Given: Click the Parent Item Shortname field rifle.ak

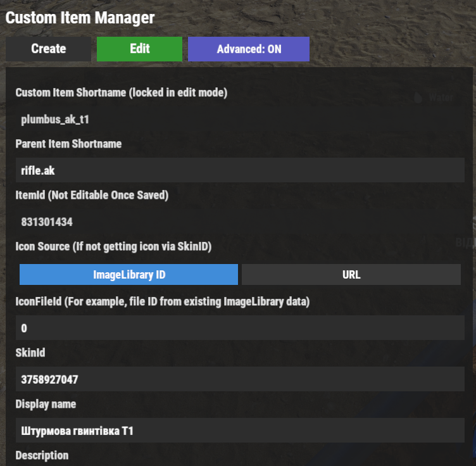Looking at the screenshot, I should [x=240, y=170].
